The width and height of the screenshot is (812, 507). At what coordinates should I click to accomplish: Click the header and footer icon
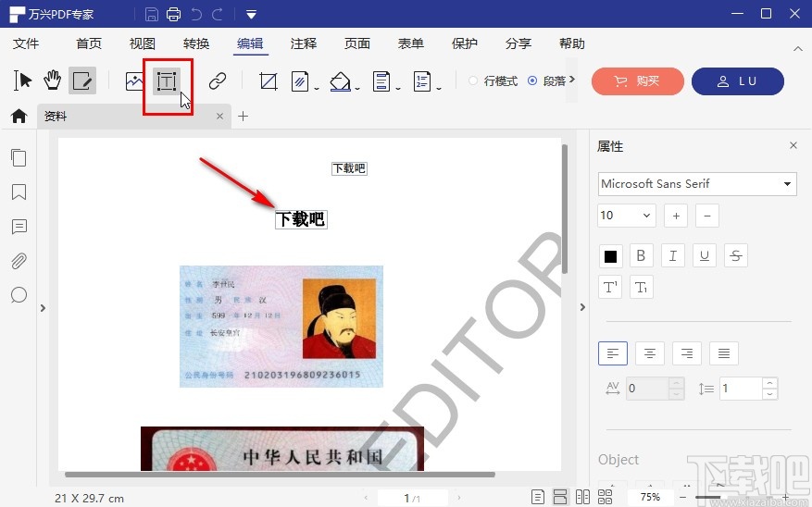381,81
